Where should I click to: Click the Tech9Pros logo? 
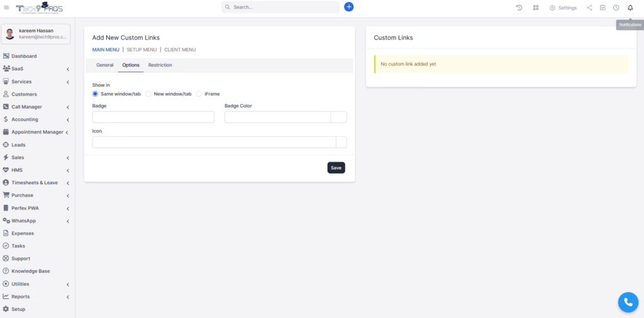point(39,8)
